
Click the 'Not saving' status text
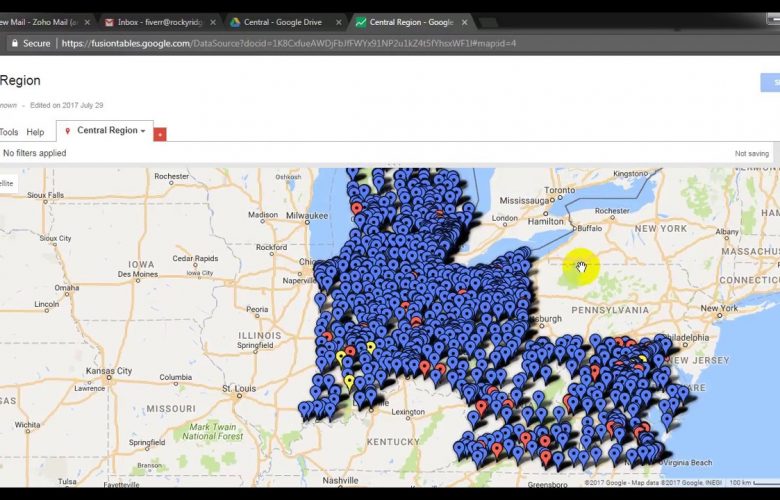(752, 154)
